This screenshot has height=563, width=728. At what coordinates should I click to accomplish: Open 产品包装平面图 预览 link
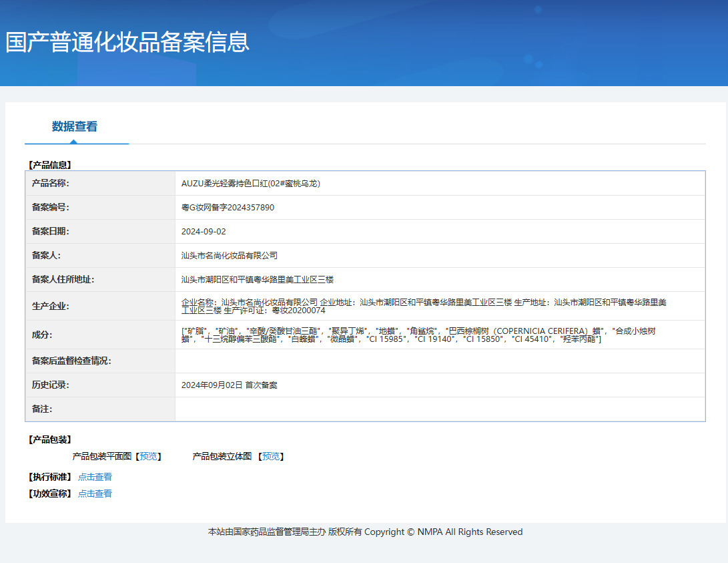[148, 456]
